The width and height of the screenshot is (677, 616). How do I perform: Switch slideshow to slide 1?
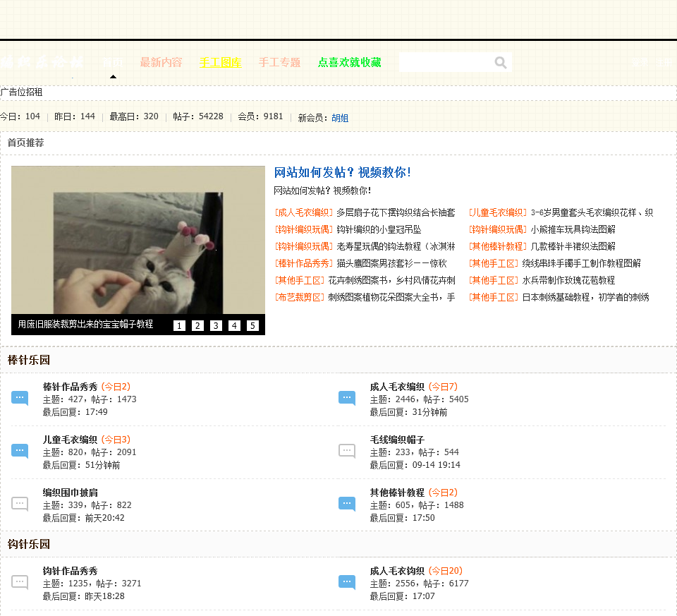[179, 326]
